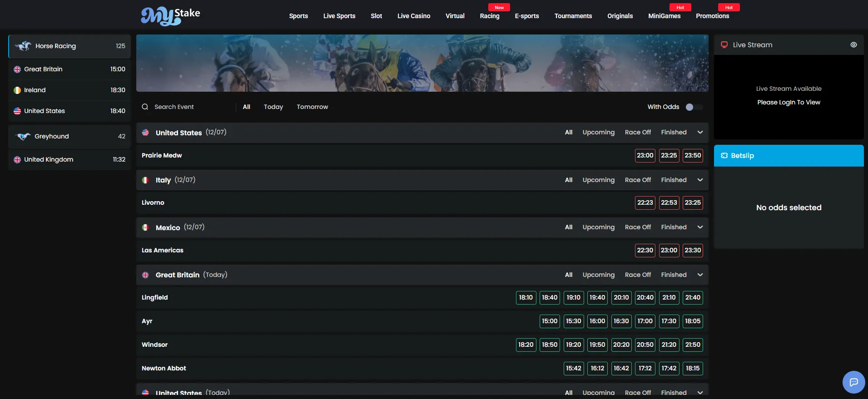Click the MyStake logo
868x399 pixels.
[170, 16]
